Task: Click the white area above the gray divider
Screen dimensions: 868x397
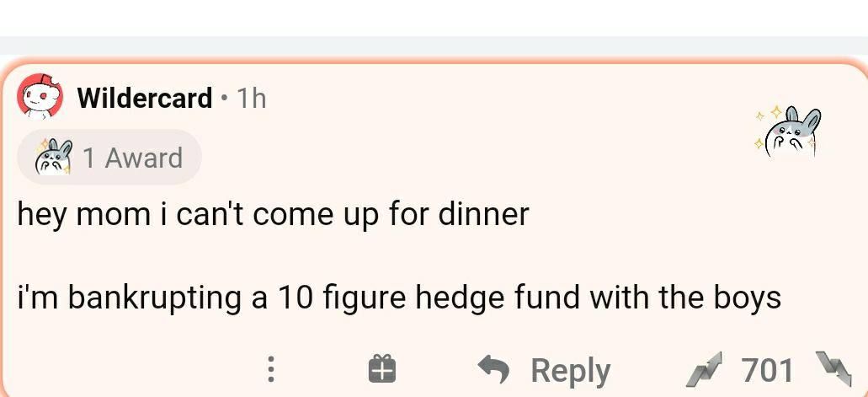Action: point(434,18)
